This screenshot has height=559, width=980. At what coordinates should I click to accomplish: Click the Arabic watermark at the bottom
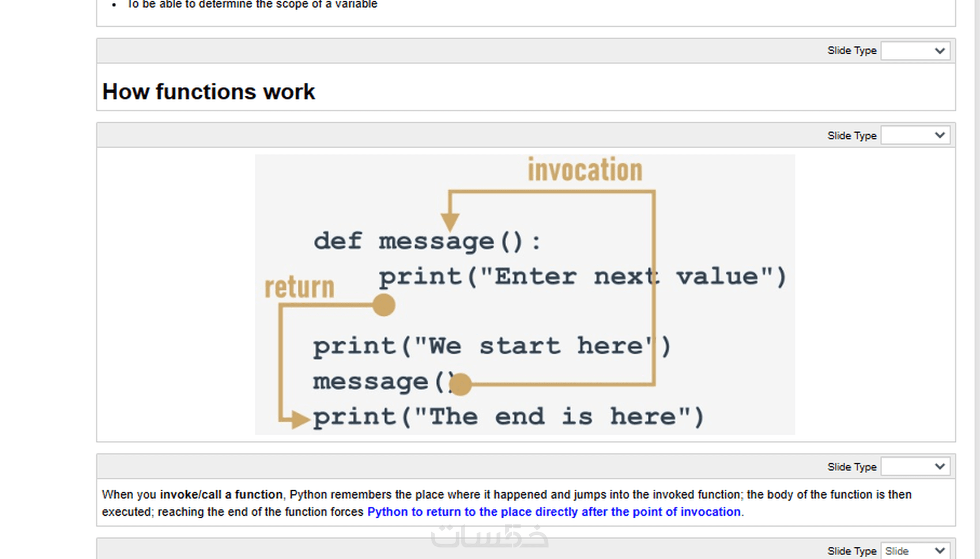489,536
